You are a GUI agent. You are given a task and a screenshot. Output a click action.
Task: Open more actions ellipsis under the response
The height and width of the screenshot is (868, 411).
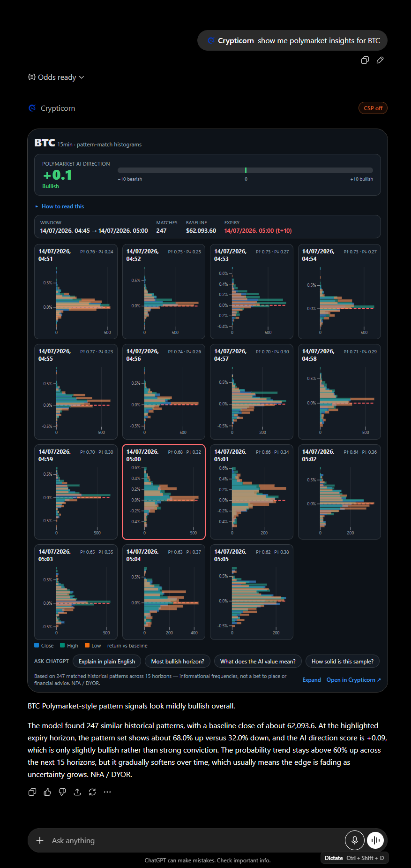click(107, 792)
